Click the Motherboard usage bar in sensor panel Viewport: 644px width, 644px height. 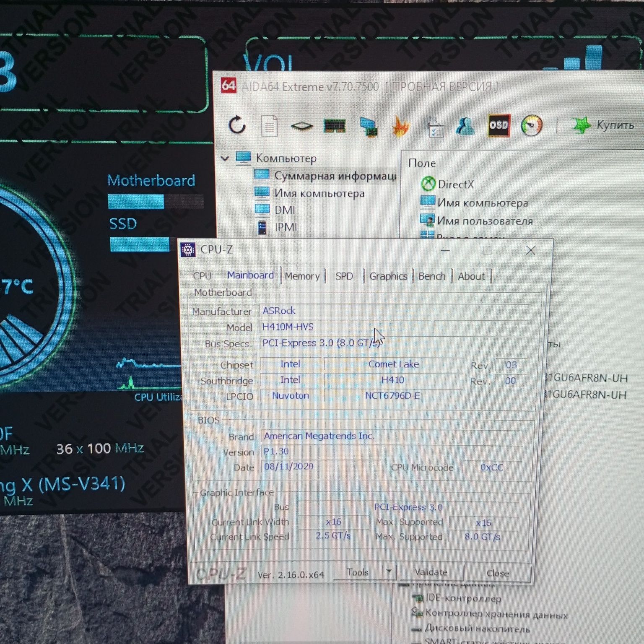click(x=156, y=202)
